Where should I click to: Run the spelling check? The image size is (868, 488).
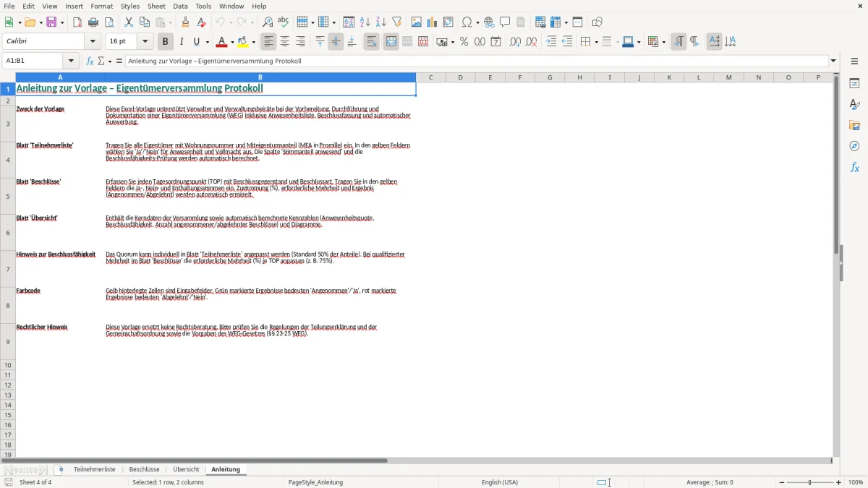click(x=284, y=22)
